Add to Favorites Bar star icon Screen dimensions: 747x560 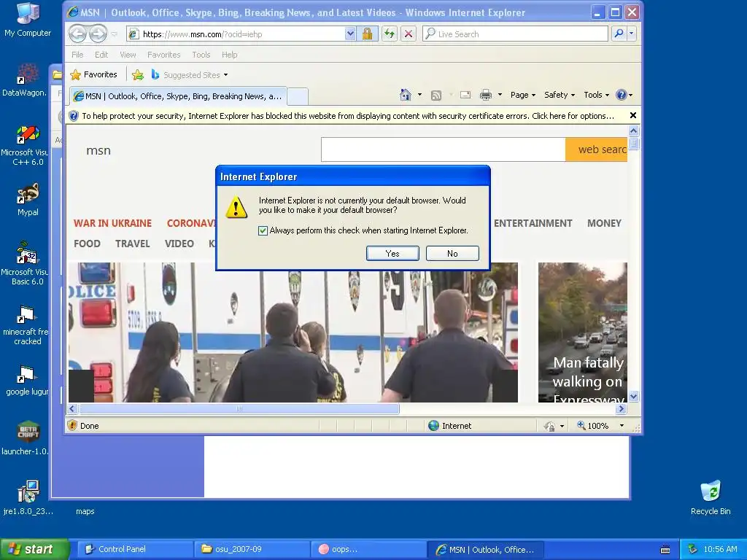(138, 75)
